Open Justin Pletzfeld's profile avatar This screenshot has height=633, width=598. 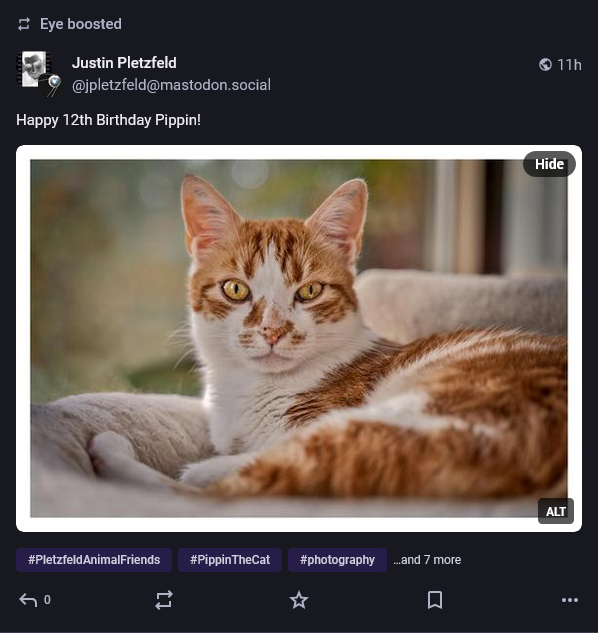(34, 69)
